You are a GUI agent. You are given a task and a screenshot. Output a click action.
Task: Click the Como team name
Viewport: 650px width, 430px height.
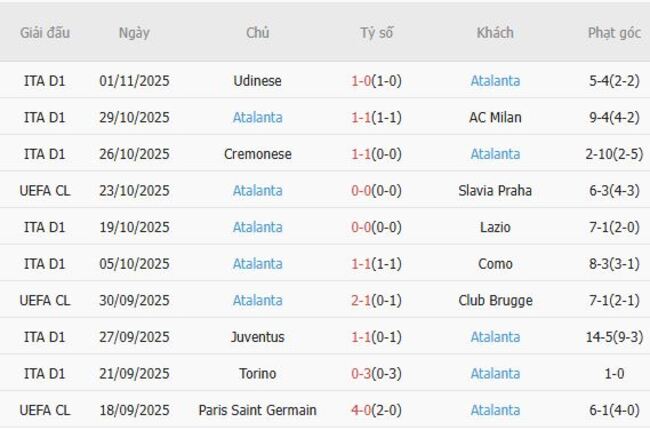[x=495, y=264]
